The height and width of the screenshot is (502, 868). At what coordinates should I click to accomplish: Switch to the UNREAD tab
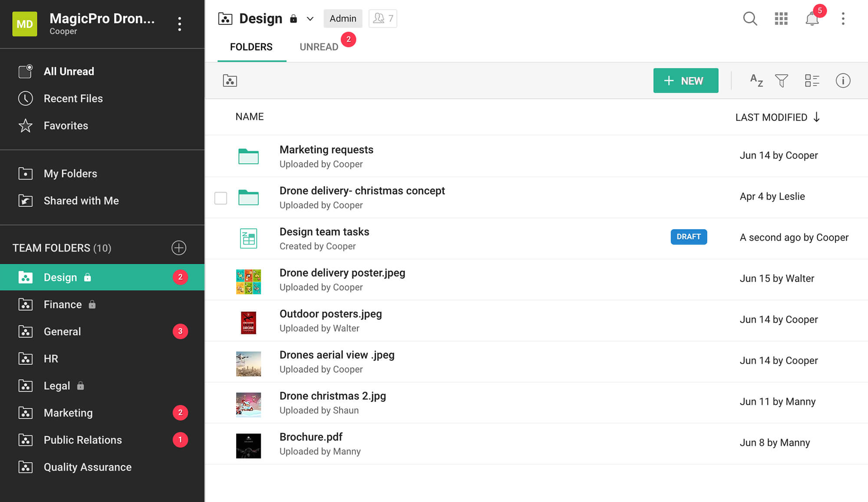319,47
